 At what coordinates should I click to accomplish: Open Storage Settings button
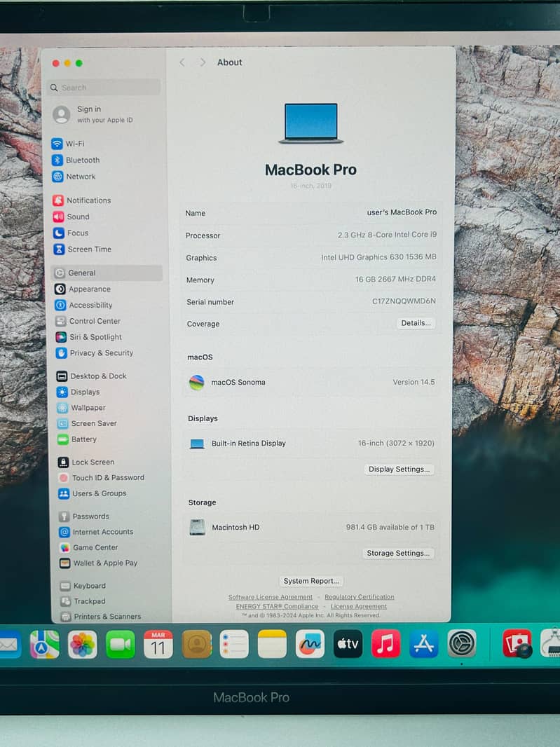(x=397, y=553)
